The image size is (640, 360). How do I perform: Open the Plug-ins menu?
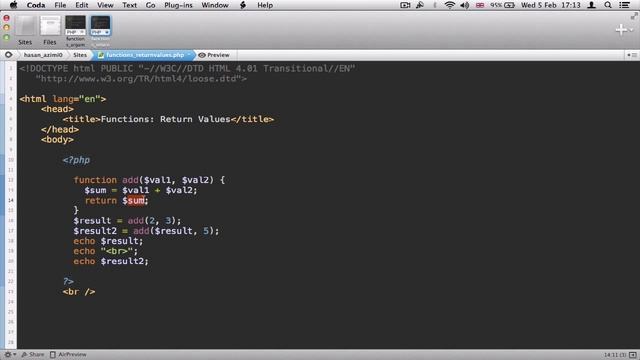(x=178, y=5)
